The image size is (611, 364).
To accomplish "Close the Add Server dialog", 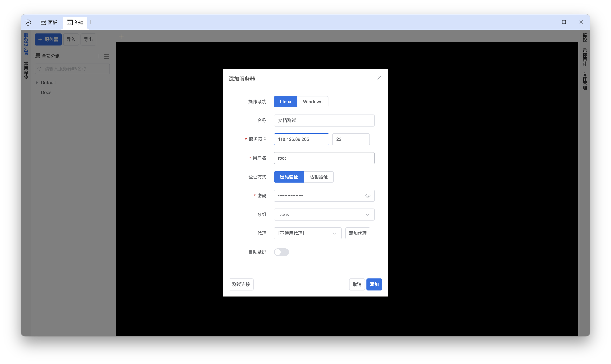I will click(379, 78).
